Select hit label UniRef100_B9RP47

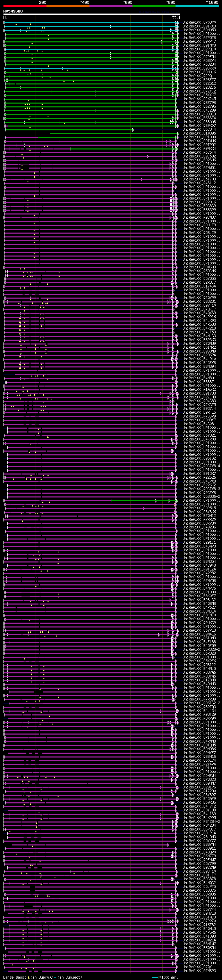[199, 41]
